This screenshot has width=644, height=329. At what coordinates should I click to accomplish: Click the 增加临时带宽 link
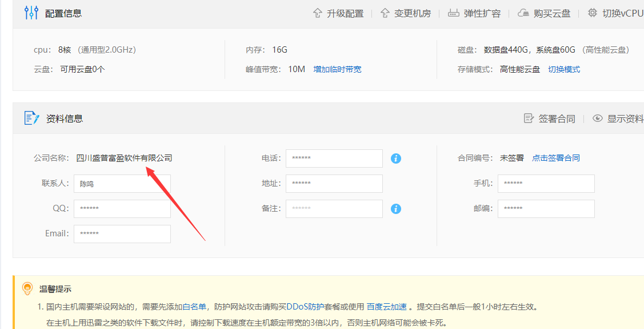coord(338,69)
